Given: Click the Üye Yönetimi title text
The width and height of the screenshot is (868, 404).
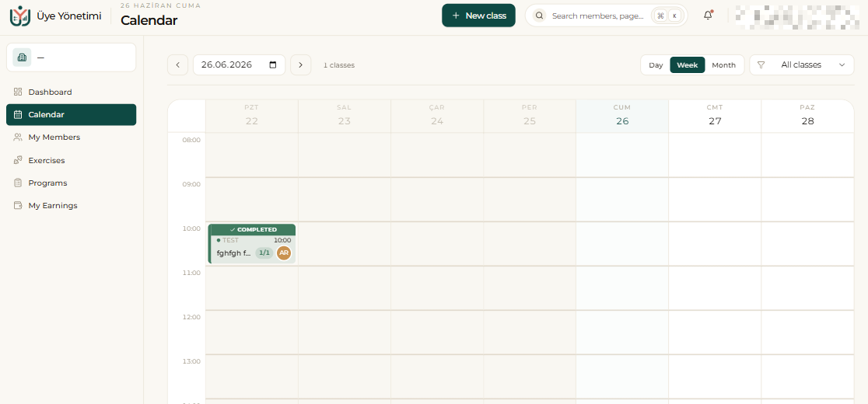Looking at the screenshot, I should 69,16.
